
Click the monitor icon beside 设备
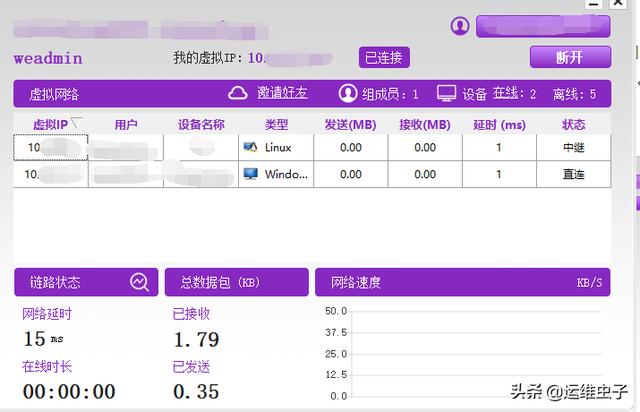pyautogui.click(x=446, y=94)
